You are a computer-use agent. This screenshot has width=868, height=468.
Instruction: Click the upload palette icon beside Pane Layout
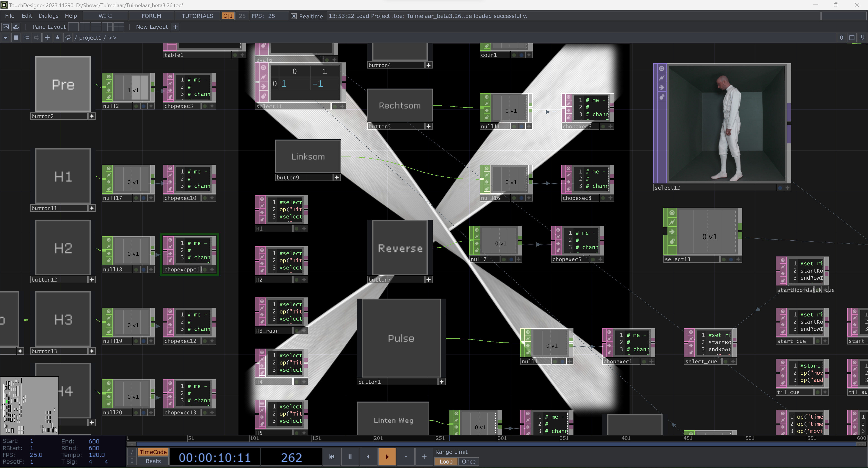(x=16, y=27)
